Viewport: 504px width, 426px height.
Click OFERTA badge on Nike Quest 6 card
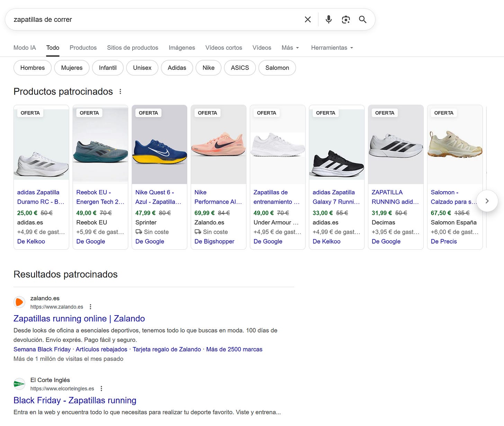tap(148, 113)
